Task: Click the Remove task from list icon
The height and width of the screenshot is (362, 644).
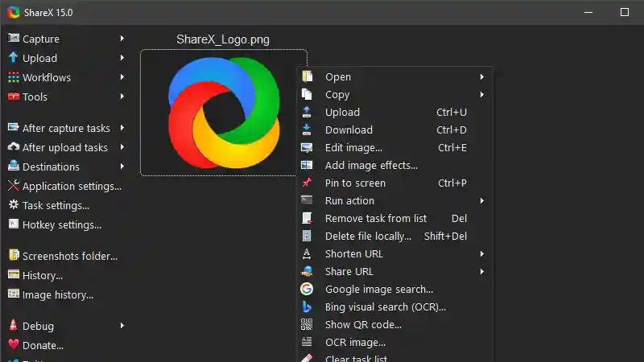Action: [x=307, y=218]
